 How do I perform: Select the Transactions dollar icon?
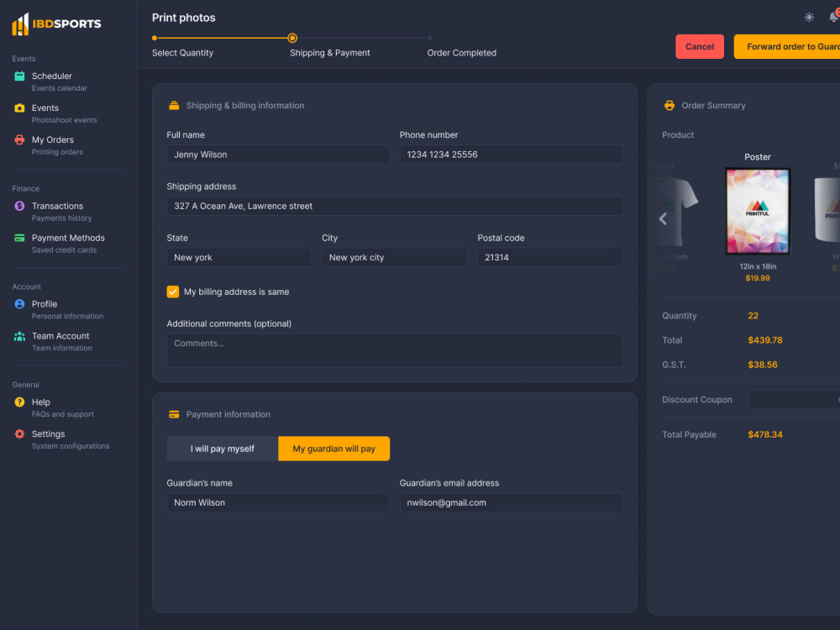click(x=19, y=206)
